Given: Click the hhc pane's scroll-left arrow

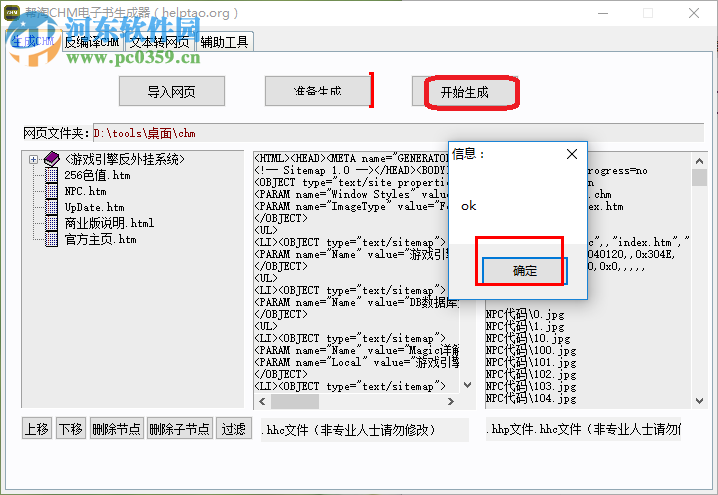Looking at the screenshot, I should point(262,402).
